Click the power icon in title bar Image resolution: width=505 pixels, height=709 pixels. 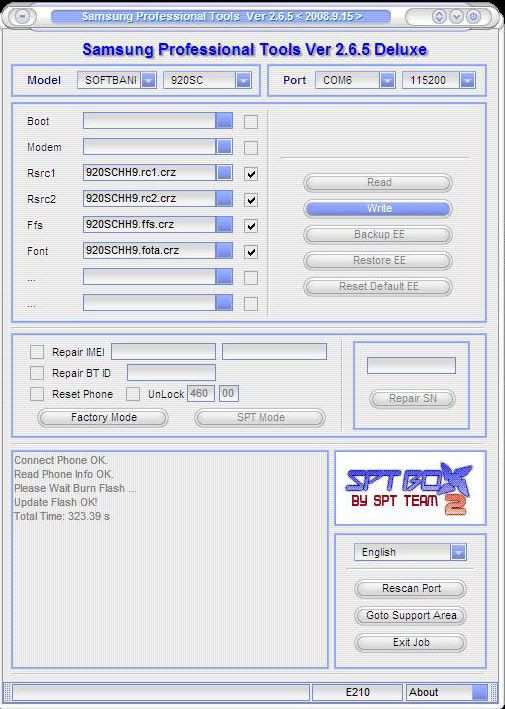pos(473,17)
